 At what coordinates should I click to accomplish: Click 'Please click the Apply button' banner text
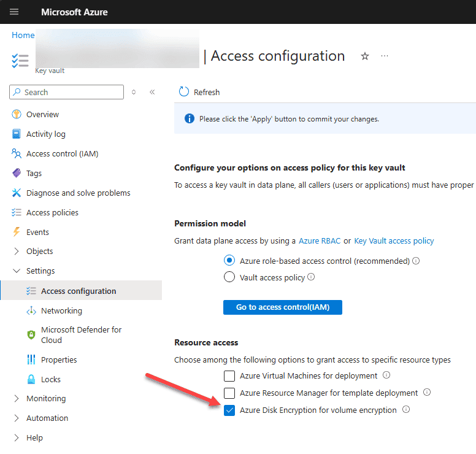pos(289,119)
